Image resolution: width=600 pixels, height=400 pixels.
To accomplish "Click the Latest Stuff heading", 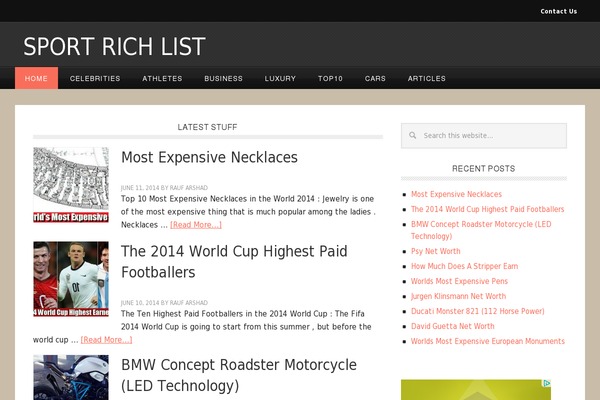I will click(x=207, y=127).
